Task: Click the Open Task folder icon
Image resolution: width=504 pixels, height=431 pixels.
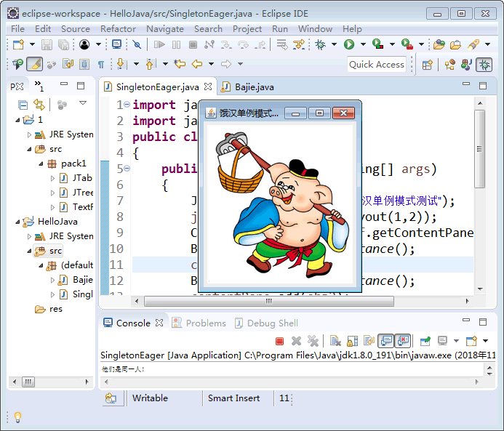Action: pos(455,44)
